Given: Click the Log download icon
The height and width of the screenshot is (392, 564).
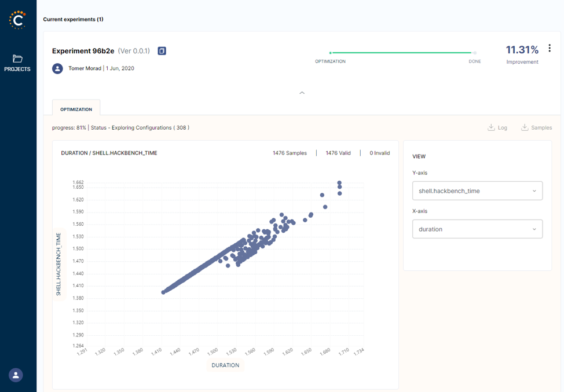Looking at the screenshot, I should pos(491,127).
